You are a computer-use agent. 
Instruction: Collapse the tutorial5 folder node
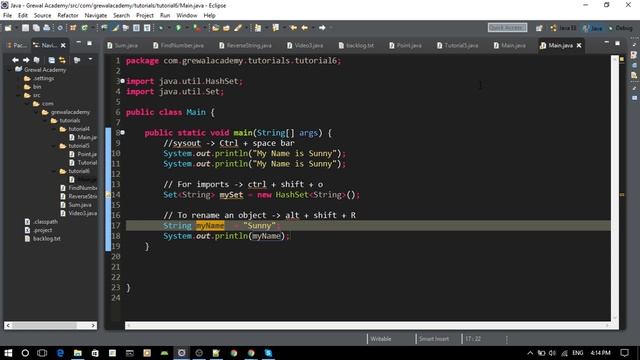(x=55, y=146)
